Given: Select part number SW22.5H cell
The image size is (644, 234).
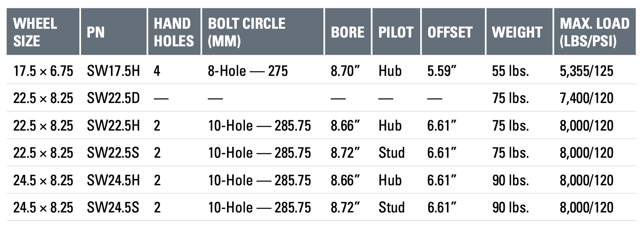Looking at the screenshot, I should pos(113,126).
